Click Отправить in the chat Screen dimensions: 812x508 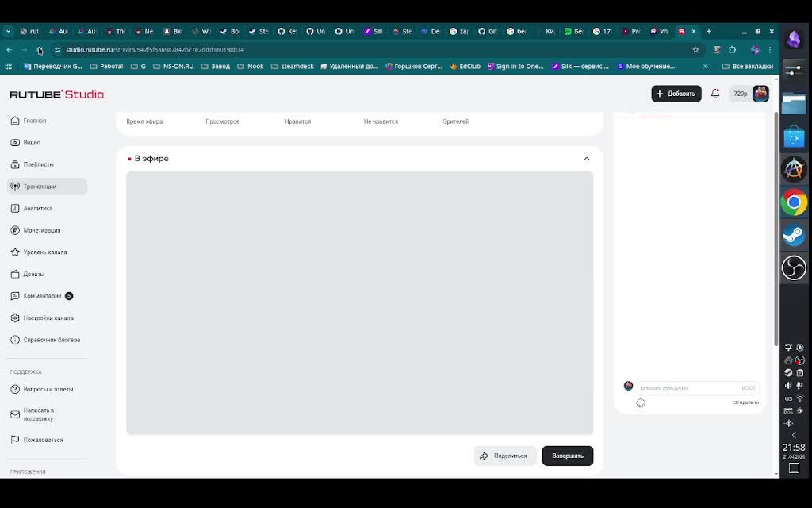746,402
